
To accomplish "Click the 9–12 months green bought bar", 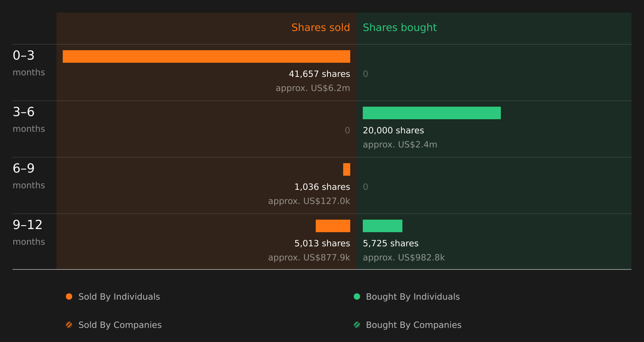I will pos(382,226).
